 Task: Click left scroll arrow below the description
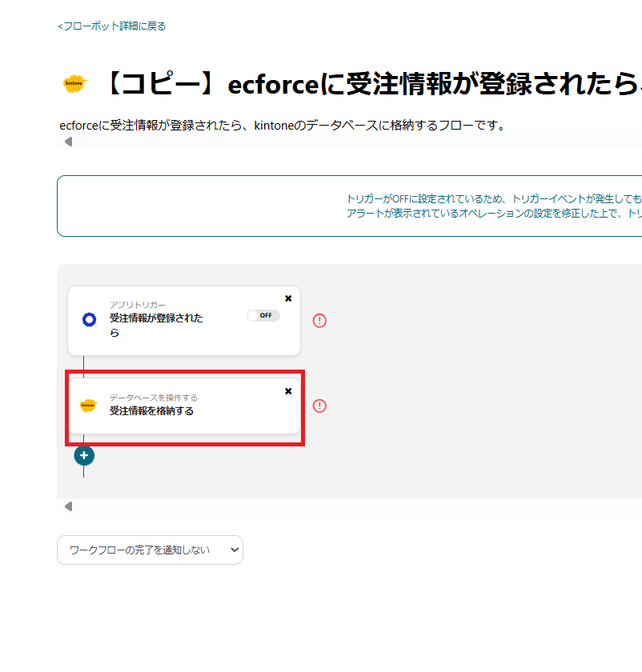(x=68, y=142)
